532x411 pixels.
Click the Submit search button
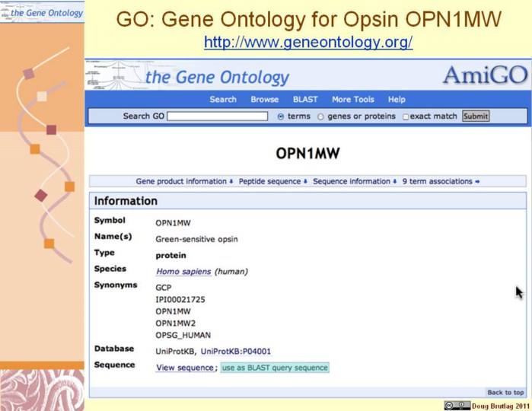coord(476,116)
